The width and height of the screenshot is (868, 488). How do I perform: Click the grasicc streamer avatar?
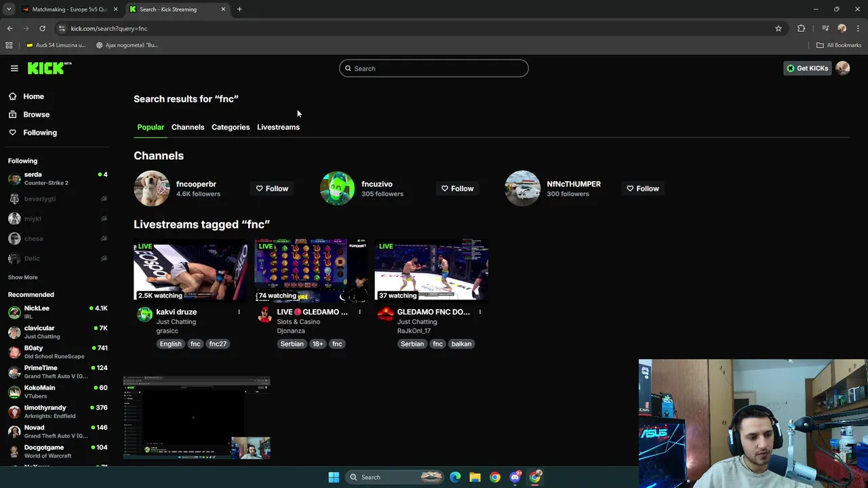[144, 314]
